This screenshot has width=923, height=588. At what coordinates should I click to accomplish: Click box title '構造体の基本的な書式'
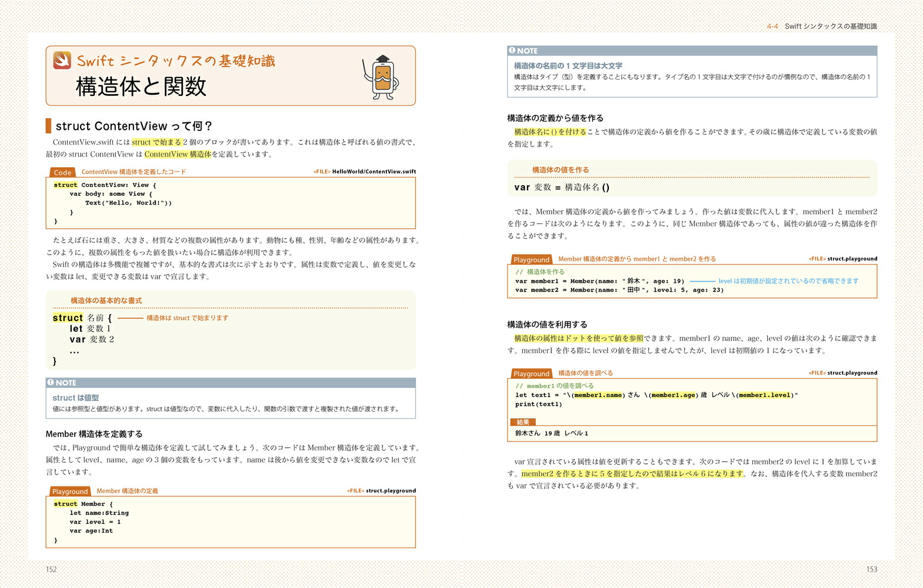106,300
